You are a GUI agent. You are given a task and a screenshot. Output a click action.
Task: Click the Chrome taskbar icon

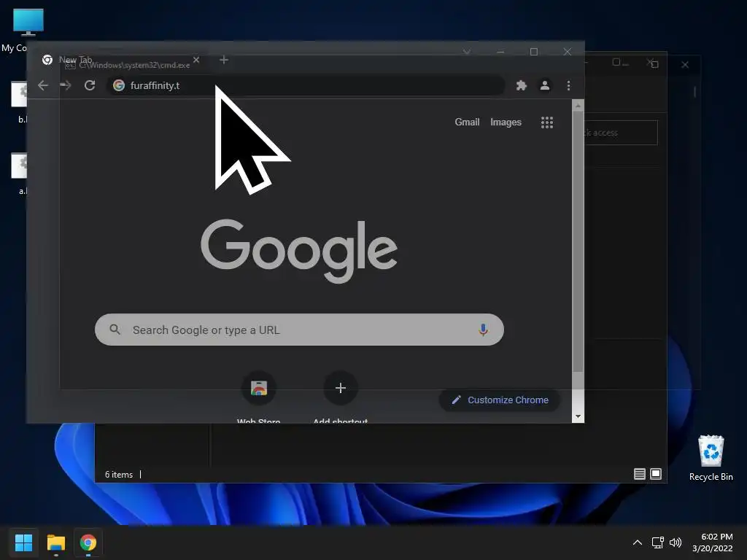click(88, 542)
